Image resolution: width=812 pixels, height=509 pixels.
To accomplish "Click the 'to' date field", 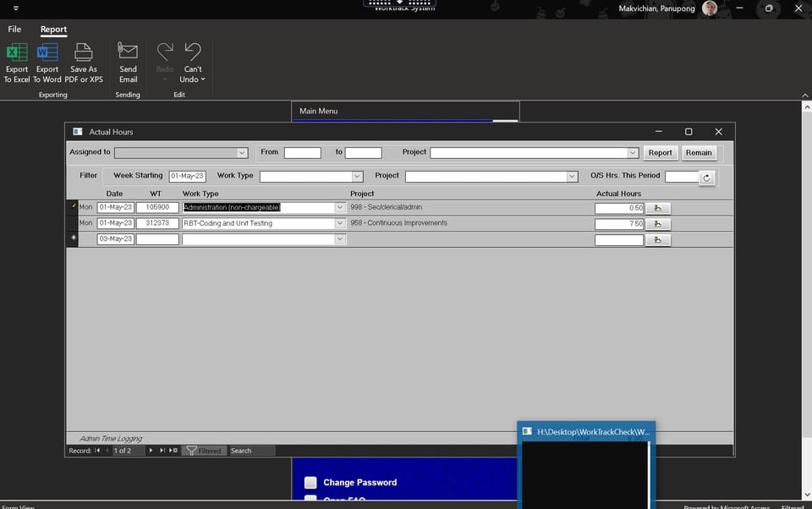I will click(363, 153).
